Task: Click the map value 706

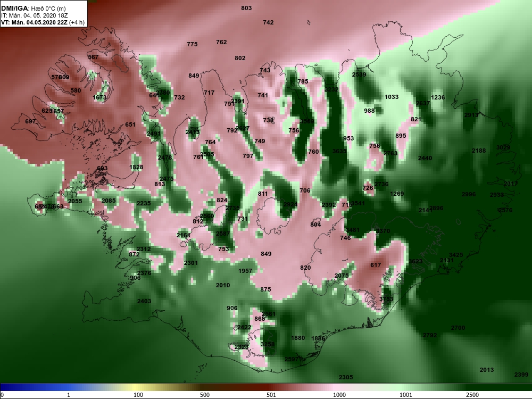Action: pyautogui.click(x=305, y=190)
